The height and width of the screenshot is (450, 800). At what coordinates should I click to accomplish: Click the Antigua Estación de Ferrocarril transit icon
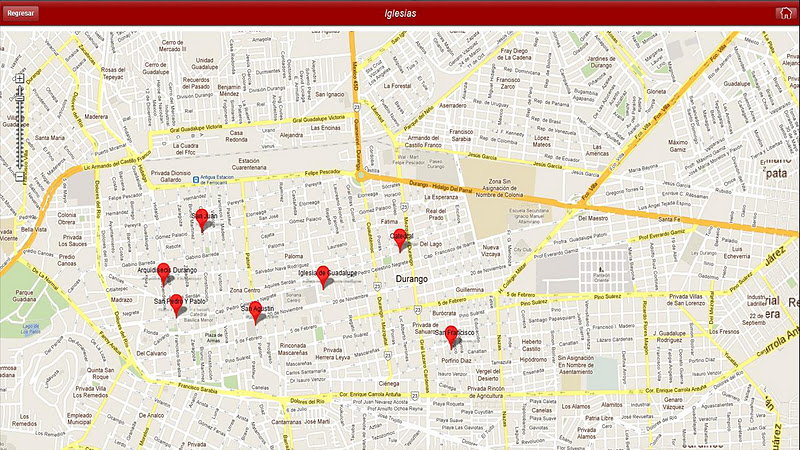(195, 180)
